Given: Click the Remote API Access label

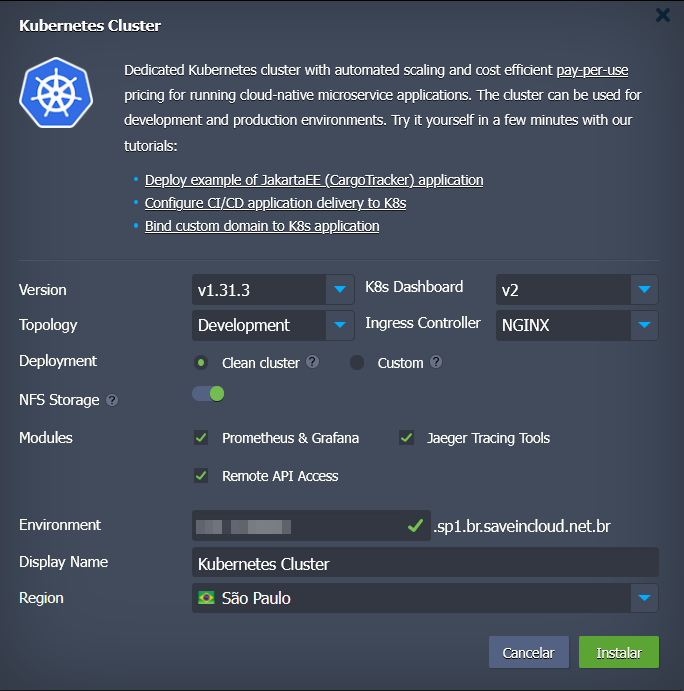Looking at the screenshot, I should click(x=280, y=476).
